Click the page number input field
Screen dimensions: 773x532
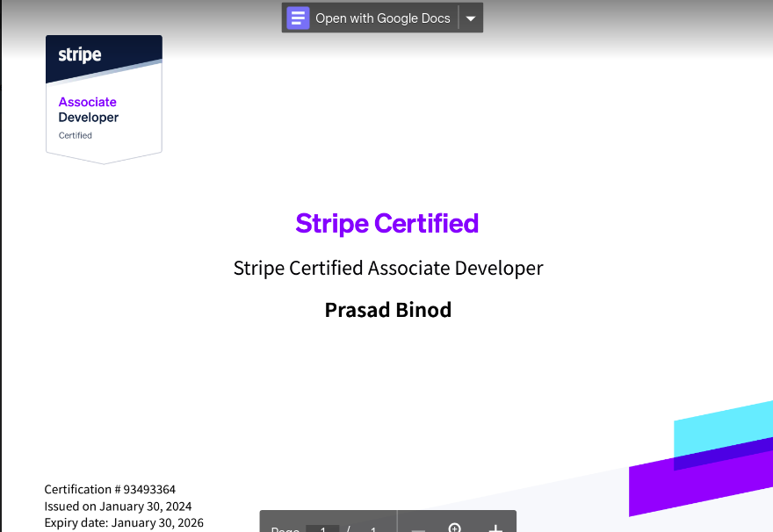click(x=323, y=529)
